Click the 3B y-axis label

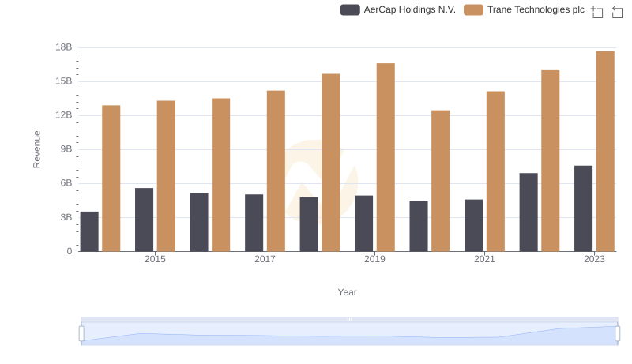coord(66,217)
